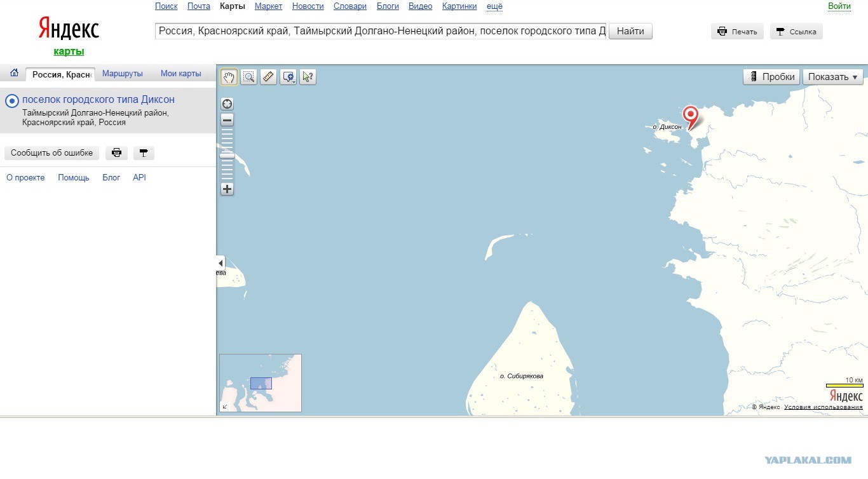The image size is (868, 479).
Task: Select the hand pan tool
Action: pos(229,77)
